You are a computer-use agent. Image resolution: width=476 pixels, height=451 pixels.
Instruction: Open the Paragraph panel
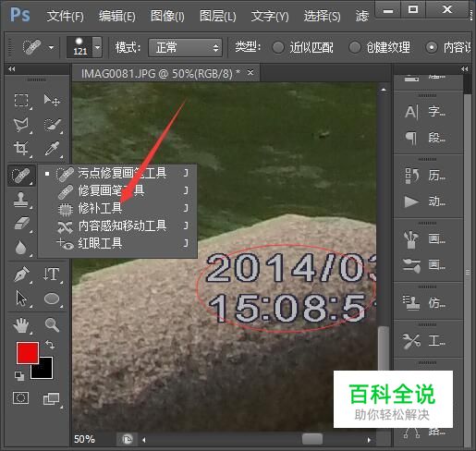[x=425, y=138]
